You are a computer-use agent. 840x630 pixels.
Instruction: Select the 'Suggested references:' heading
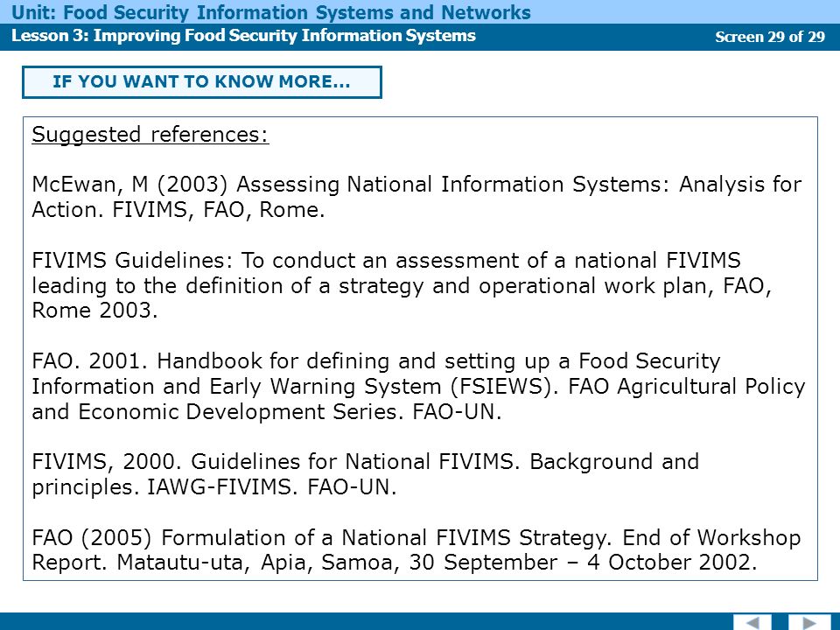tap(150, 135)
